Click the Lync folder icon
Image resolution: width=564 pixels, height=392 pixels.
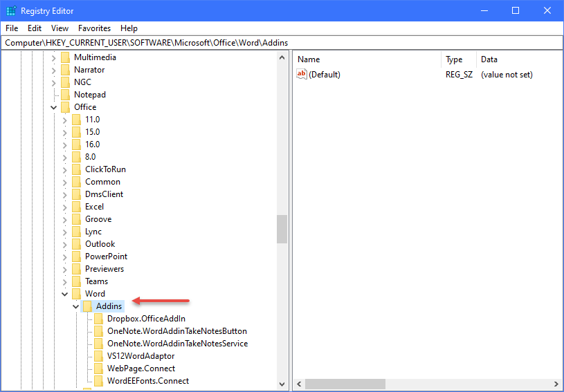(x=76, y=232)
